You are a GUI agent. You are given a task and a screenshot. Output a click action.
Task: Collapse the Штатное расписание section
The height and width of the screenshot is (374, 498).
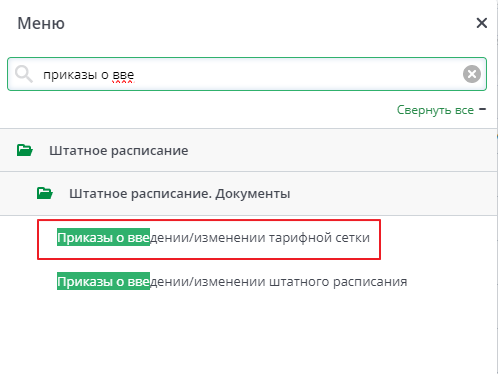[x=248, y=150]
